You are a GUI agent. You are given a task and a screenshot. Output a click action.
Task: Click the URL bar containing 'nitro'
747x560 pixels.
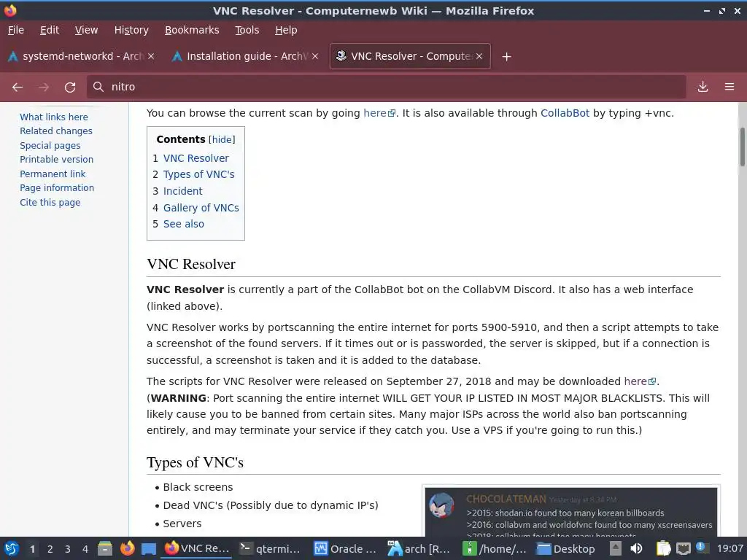[387, 87]
